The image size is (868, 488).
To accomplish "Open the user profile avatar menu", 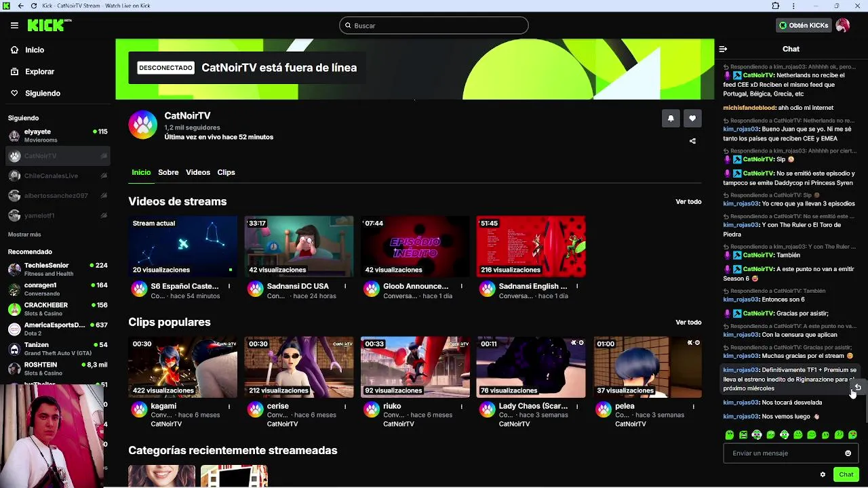I will pos(843,25).
